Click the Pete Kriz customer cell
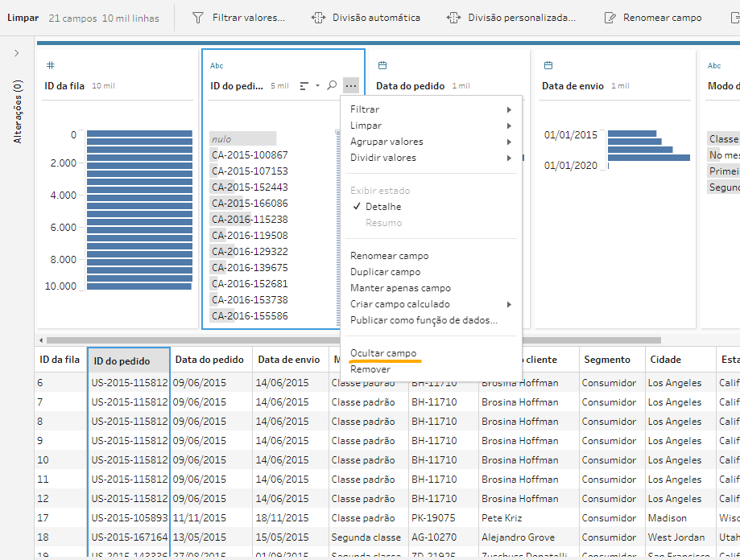740x560 pixels. tap(528, 518)
